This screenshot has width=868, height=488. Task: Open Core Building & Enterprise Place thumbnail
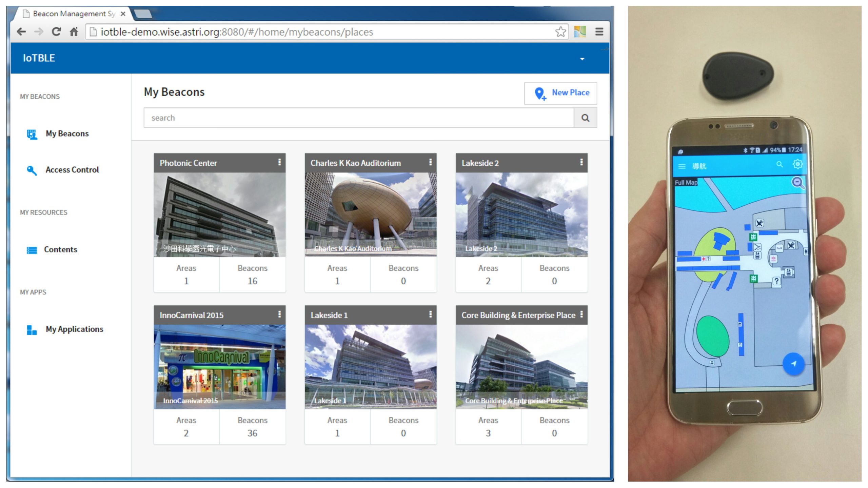tap(521, 367)
